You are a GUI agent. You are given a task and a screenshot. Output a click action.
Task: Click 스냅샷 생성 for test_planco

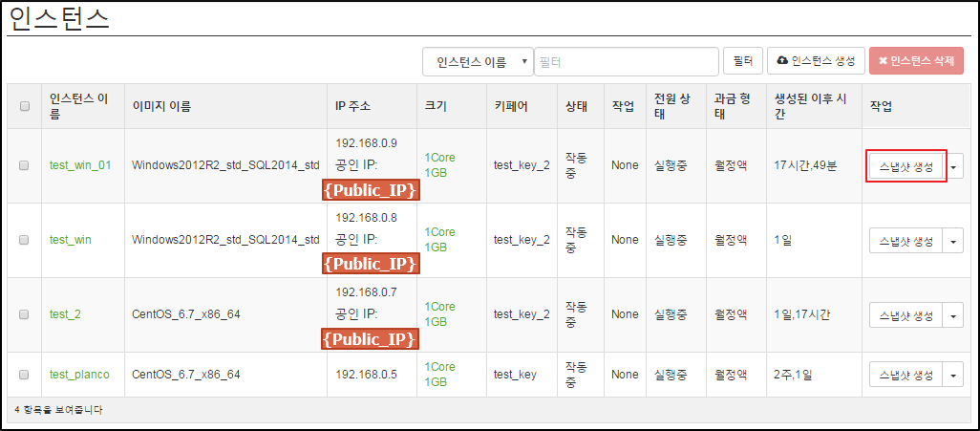pyautogui.click(x=905, y=375)
